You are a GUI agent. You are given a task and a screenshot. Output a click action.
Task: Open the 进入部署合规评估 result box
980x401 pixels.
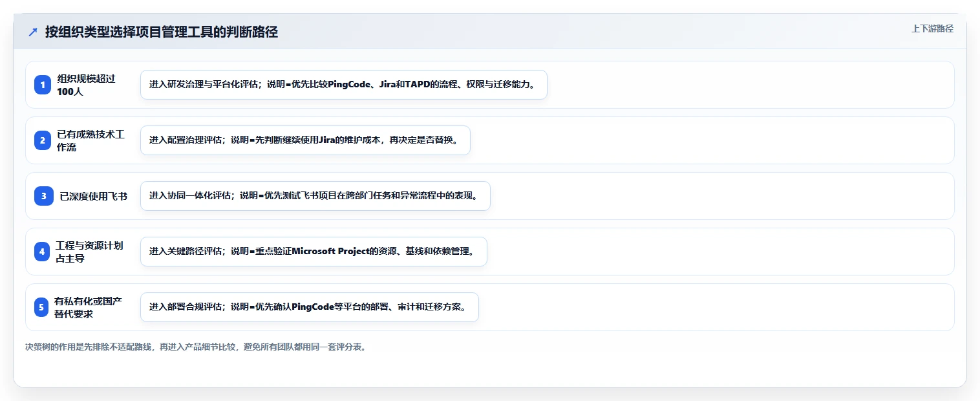[x=310, y=307]
